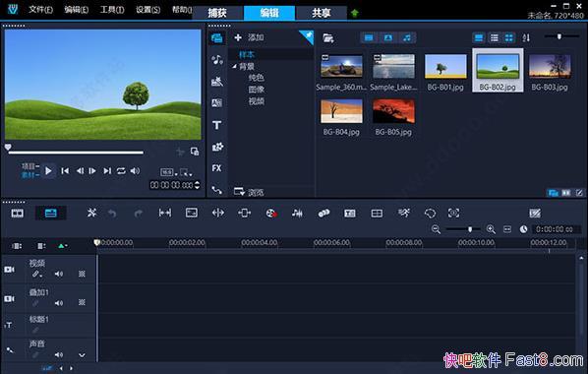Click zoom out magnifier on timeline
588x374 pixels.
[436, 229]
